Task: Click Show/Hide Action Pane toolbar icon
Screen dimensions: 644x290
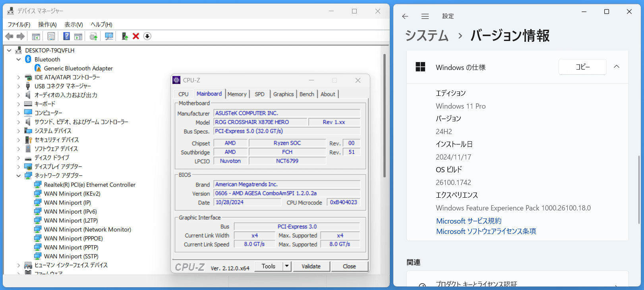Action: 78,36
